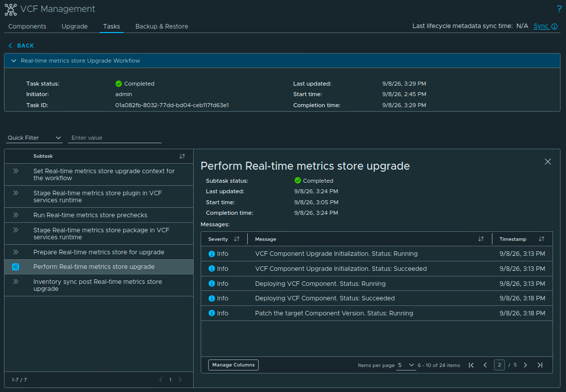This screenshot has height=392, width=566.
Task: Click the VCF Management logo icon
Action: 11,10
